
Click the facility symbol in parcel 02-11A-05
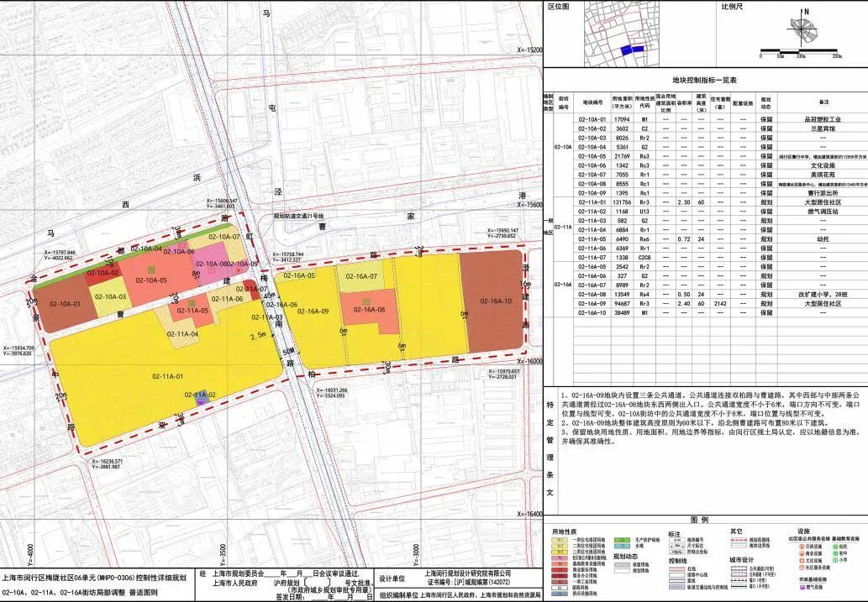coord(192,302)
